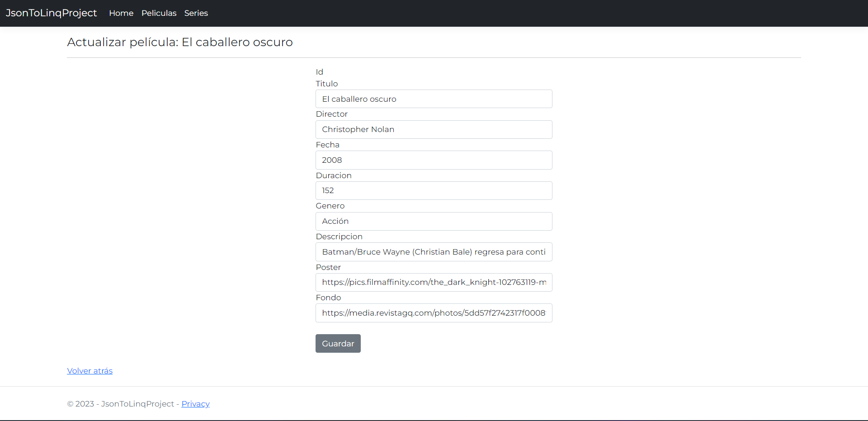Screen dimensions: 868x421
Task: Click the Fondo URL input field
Action: click(x=433, y=313)
